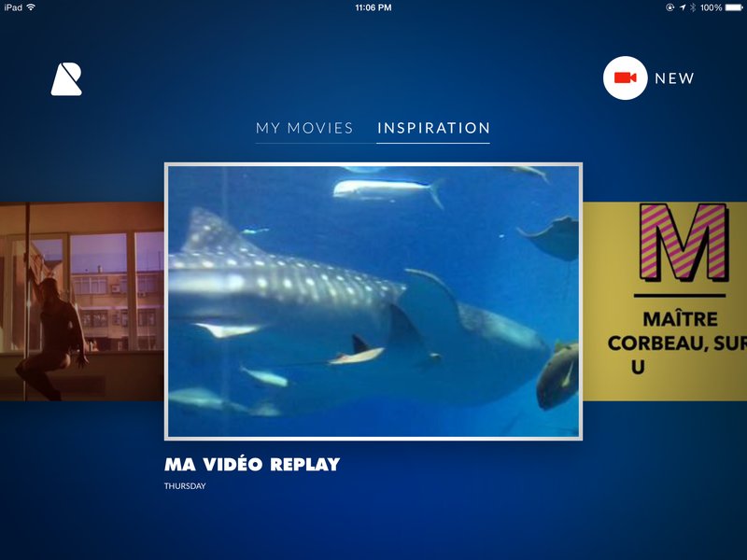Select the INSPIRATION tab
Screen dimensions: 747x560
coord(433,128)
